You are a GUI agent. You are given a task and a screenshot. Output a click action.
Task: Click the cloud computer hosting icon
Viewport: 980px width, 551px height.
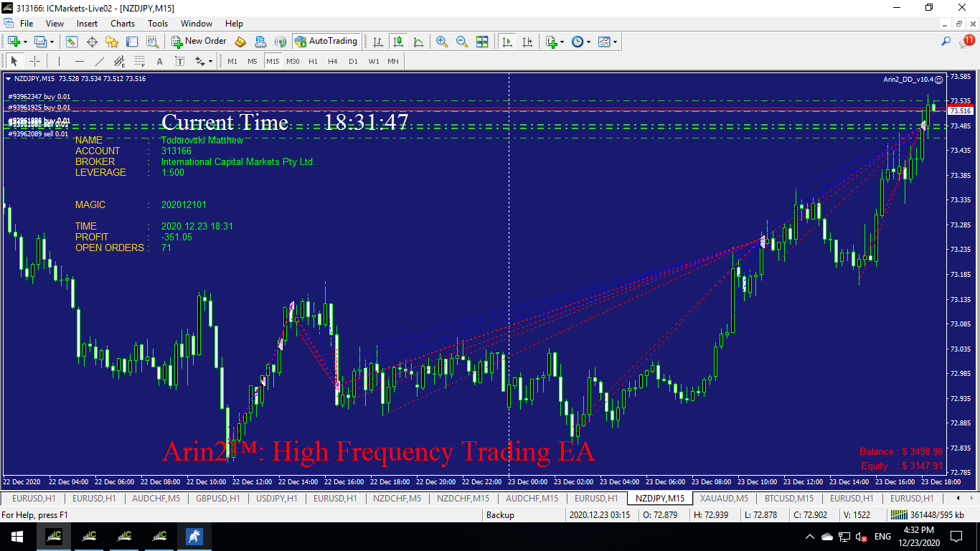pos(260,42)
